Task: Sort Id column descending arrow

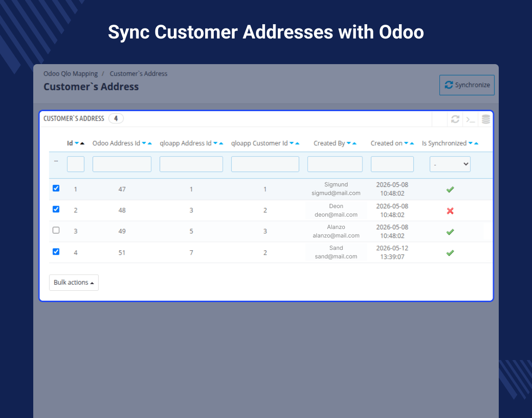Action: coord(76,143)
